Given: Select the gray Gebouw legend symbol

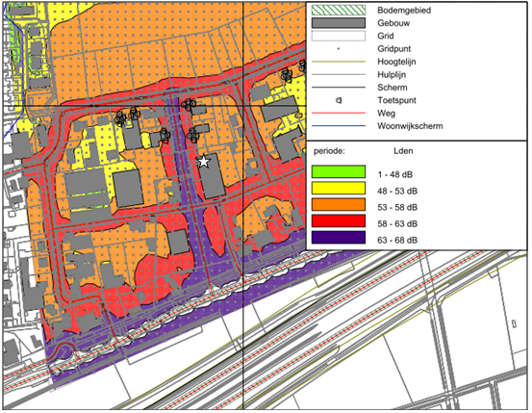Looking at the screenshot, I should pyautogui.click(x=339, y=23).
